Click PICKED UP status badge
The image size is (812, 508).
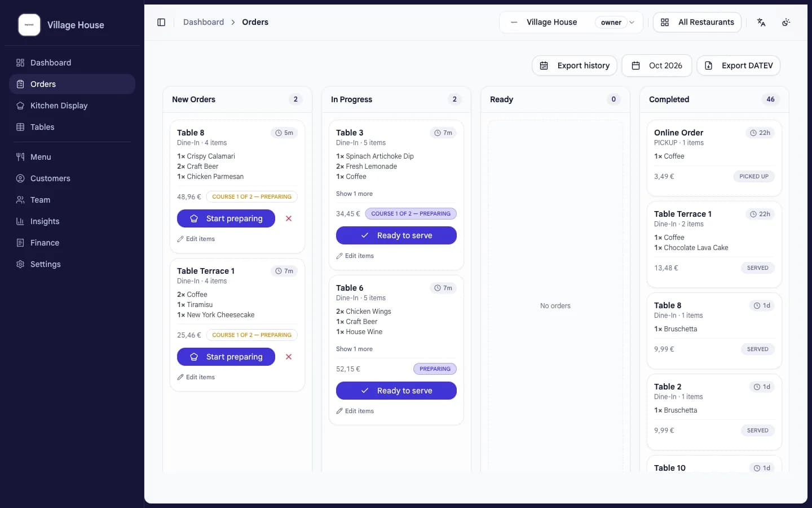pos(754,177)
